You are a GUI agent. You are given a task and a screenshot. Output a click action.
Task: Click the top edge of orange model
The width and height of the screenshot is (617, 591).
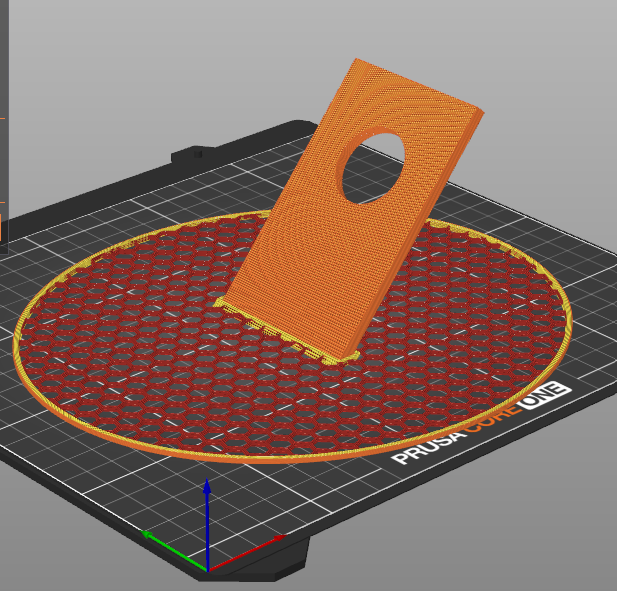pyautogui.click(x=420, y=84)
